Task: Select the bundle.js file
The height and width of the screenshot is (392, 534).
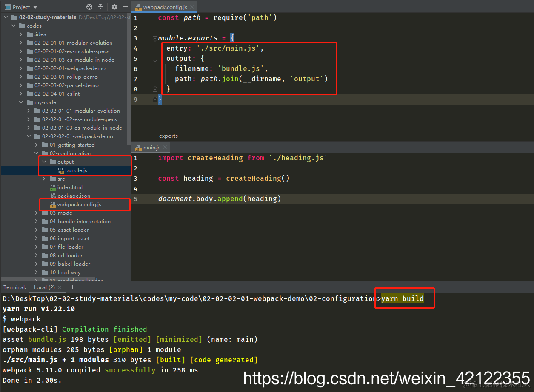Action: pos(76,170)
